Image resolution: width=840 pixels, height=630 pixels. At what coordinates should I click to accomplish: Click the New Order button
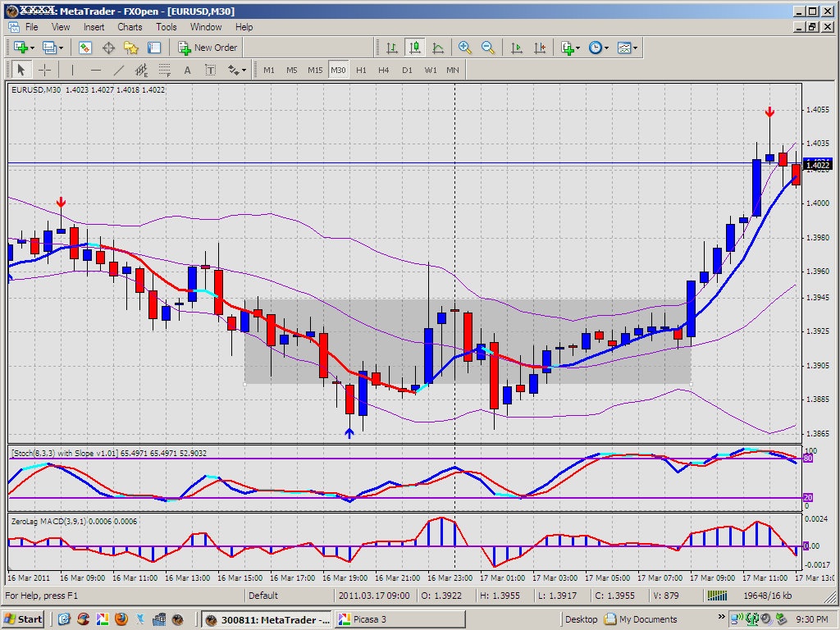pyautogui.click(x=208, y=48)
